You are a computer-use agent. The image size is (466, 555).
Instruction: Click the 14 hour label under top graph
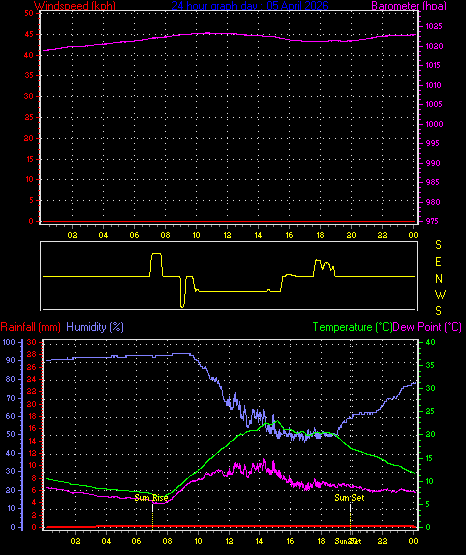click(258, 235)
